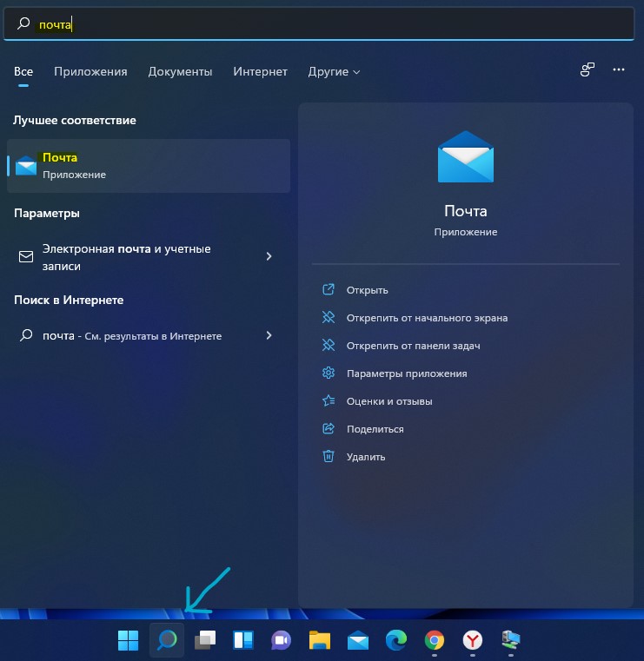Viewport: 644px width, 661px height.
Task: Choose Открепить от панели задач
Action: point(413,346)
